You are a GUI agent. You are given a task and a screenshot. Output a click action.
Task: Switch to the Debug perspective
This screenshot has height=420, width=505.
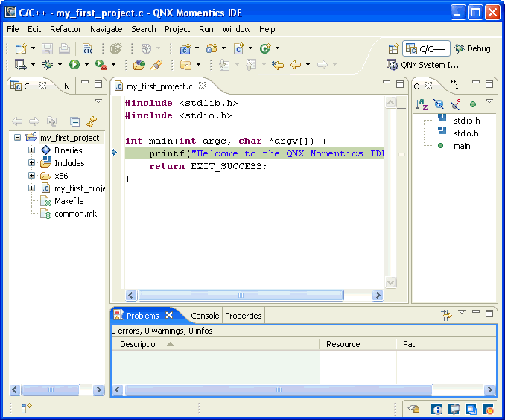[472, 48]
